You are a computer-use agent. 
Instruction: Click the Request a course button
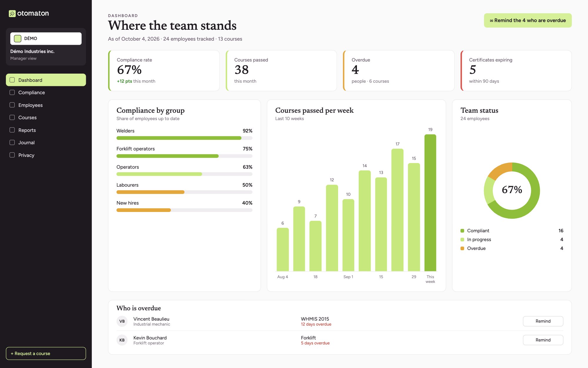[x=46, y=353]
